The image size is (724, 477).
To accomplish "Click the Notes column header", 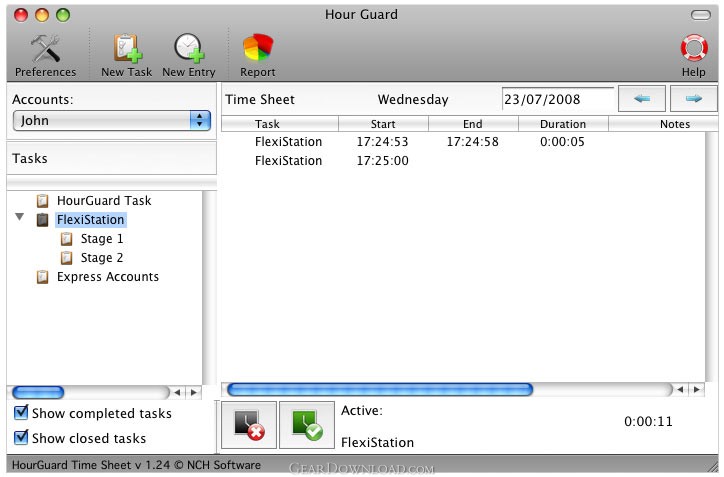I will click(664, 124).
